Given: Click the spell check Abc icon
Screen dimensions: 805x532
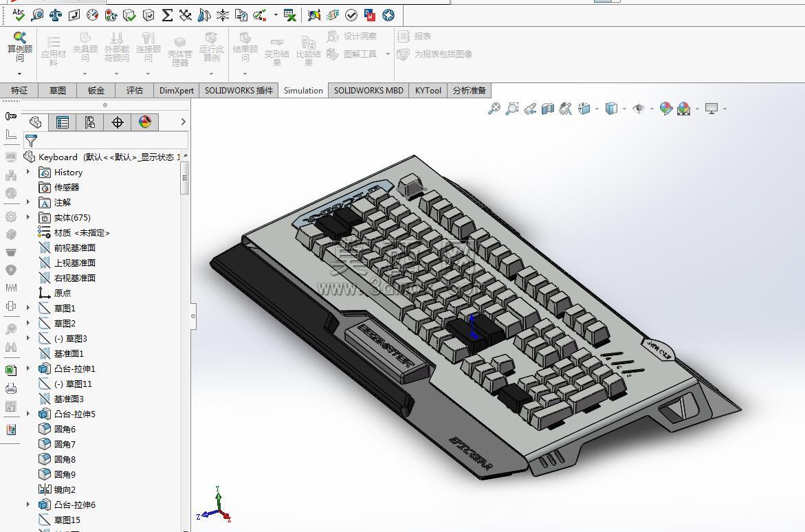Looking at the screenshot, I should click(x=19, y=15).
